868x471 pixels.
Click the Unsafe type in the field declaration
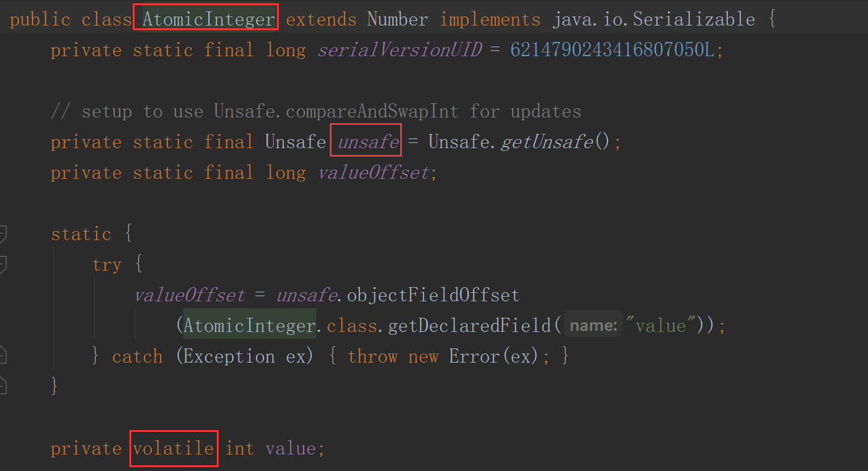point(296,142)
